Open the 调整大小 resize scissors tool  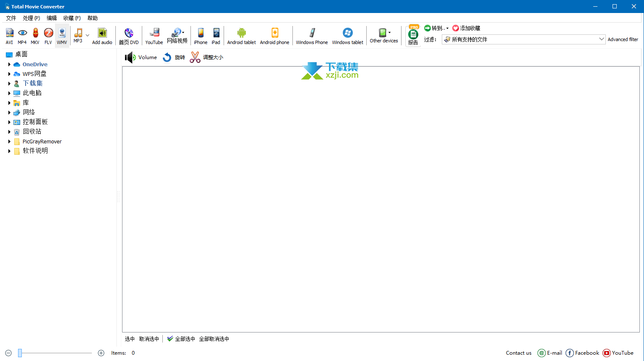(206, 57)
